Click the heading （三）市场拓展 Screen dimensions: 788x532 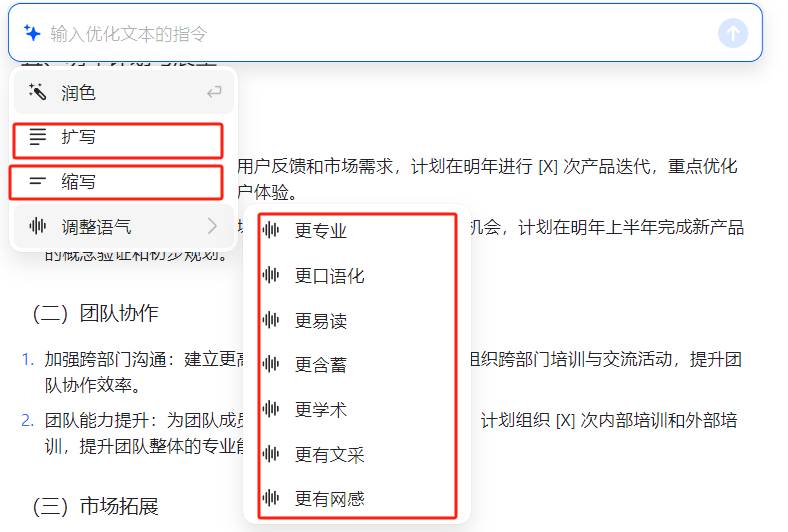[95, 506]
